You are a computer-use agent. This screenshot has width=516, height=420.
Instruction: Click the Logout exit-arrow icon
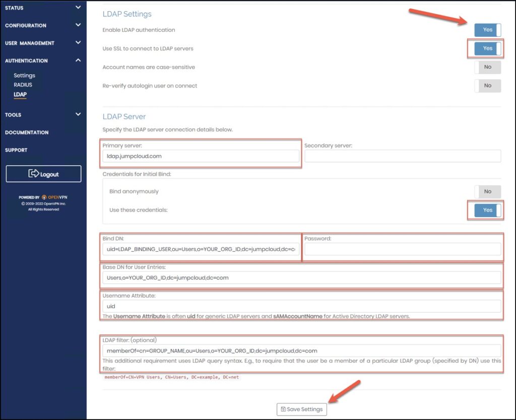(33, 174)
